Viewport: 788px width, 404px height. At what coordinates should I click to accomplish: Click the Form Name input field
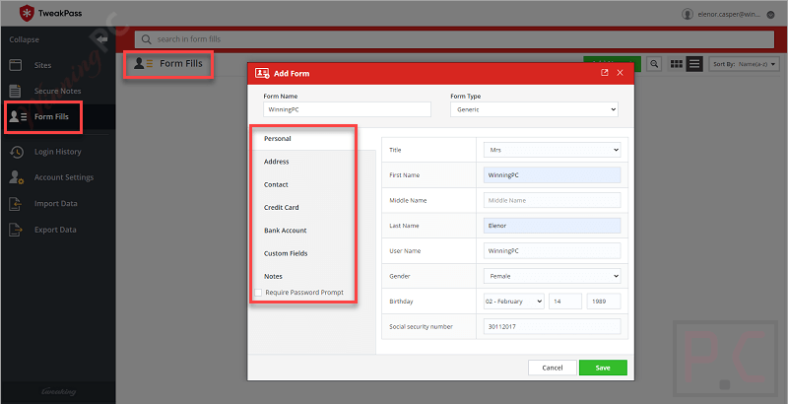pyautogui.click(x=347, y=109)
